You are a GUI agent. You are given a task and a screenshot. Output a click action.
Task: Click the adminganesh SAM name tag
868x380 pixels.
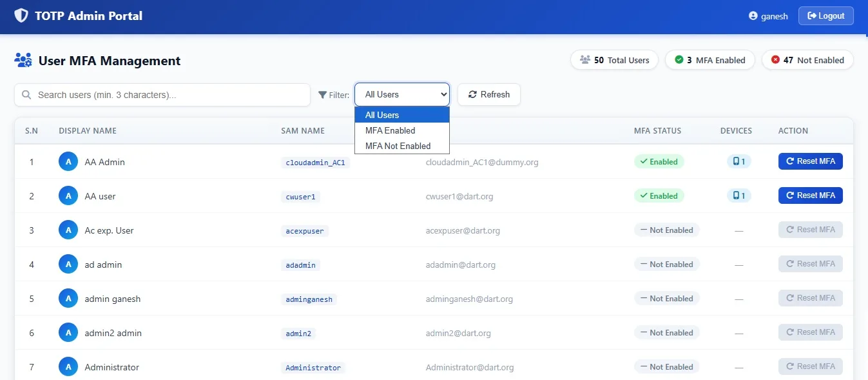coord(309,299)
